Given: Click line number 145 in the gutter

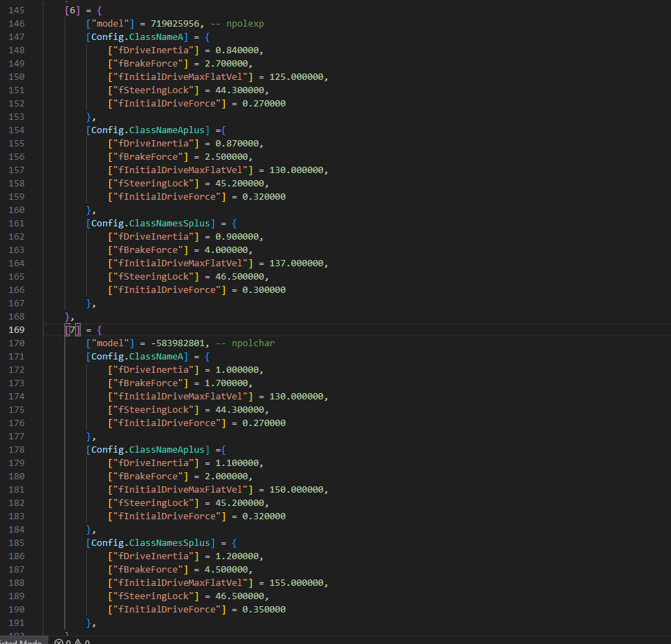Looking at the screenshot, I should (17, 11).
